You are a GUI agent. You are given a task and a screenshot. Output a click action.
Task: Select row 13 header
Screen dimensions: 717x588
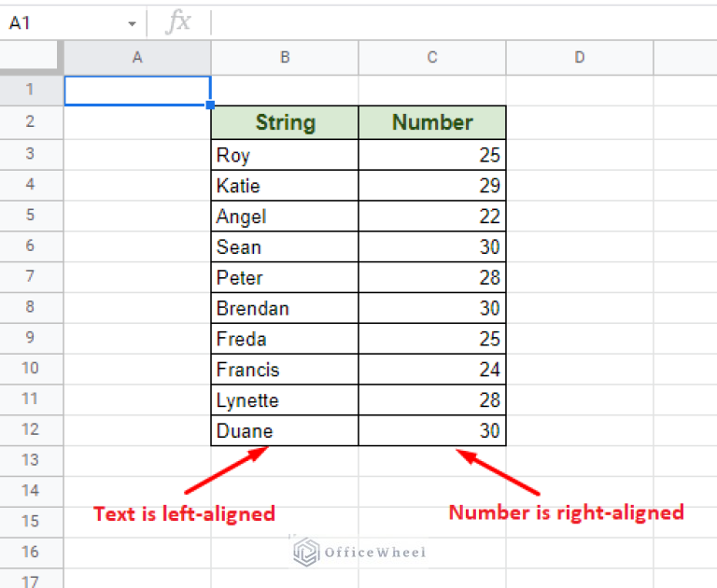31,460
